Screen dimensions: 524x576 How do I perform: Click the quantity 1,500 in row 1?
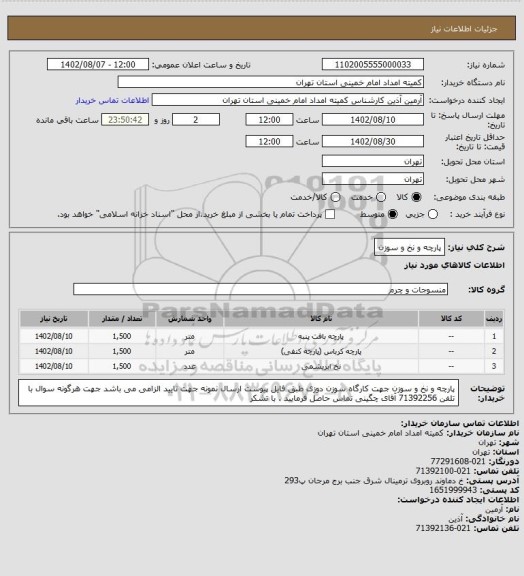pyautogui.click(x=122, y=336)
